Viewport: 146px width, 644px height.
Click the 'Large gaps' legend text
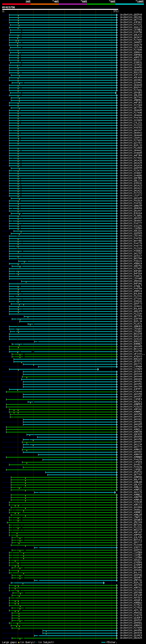(x=10, y=642)
